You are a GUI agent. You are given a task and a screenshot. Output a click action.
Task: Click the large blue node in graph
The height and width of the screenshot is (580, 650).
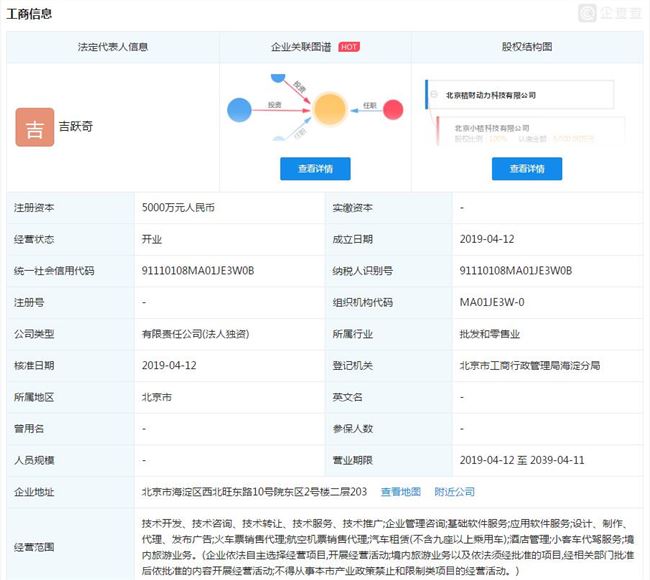(x=240, y=110)
